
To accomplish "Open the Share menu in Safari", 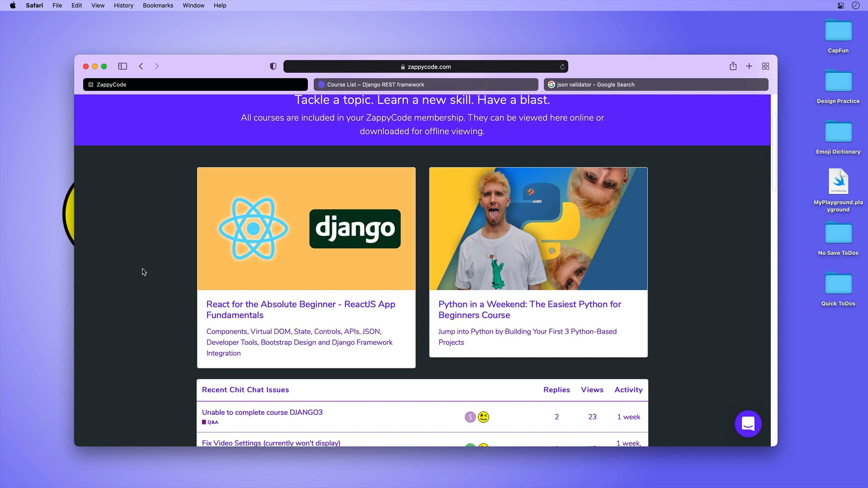I will pyautogui.click(x=733, y=66).
